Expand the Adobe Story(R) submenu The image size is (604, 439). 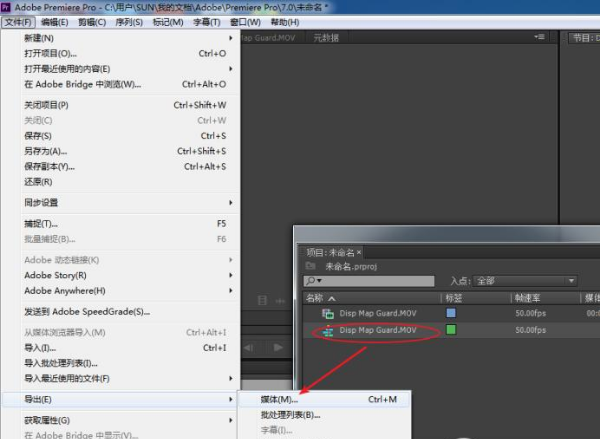121,275
